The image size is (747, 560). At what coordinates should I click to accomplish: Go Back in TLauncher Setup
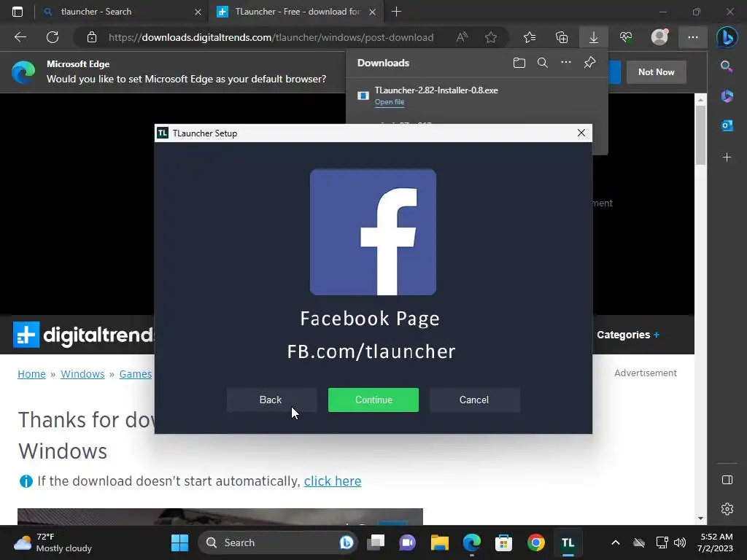[x=271, y=400]
